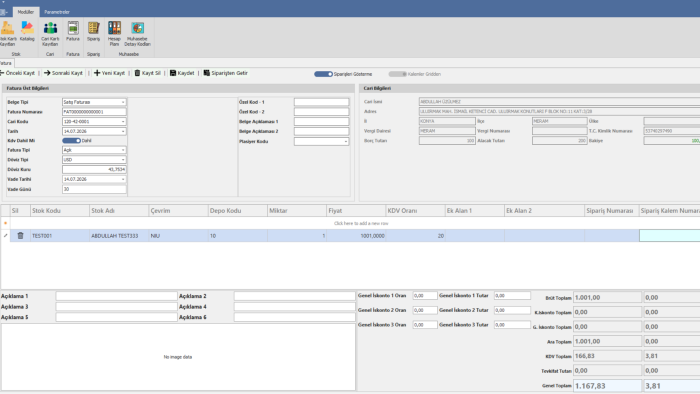This screenshot has width=700, height=394.
Task: Open the Cari Kodu dropdown
Action: tap(123, 121)
